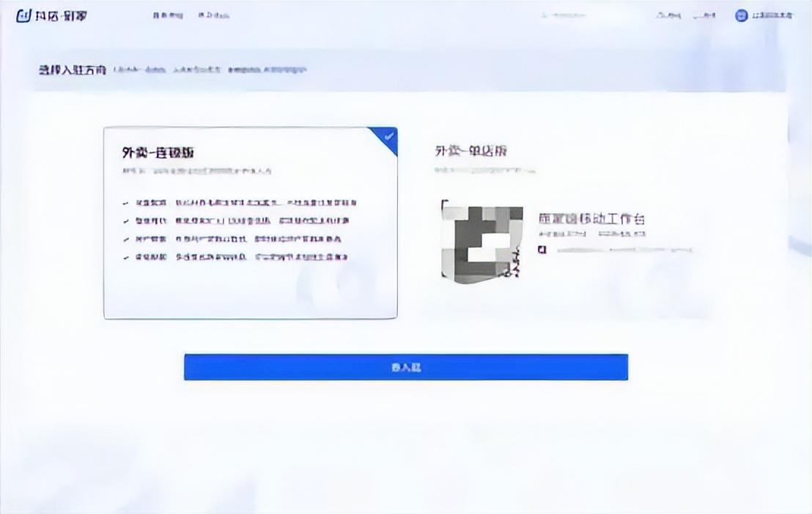The height and width of the screenshot is (514, 812).
Task: Select the 外卖-连锁版 card
Action: pos(251,223)
